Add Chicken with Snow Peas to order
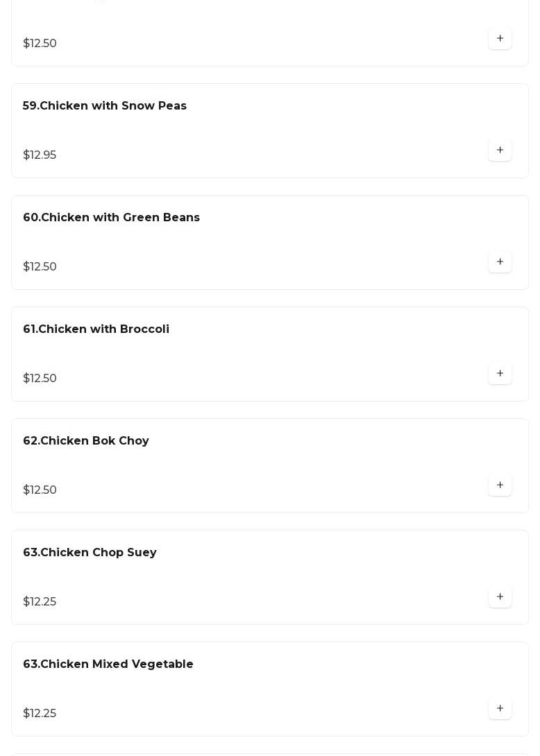 click(x=500, y=151)
